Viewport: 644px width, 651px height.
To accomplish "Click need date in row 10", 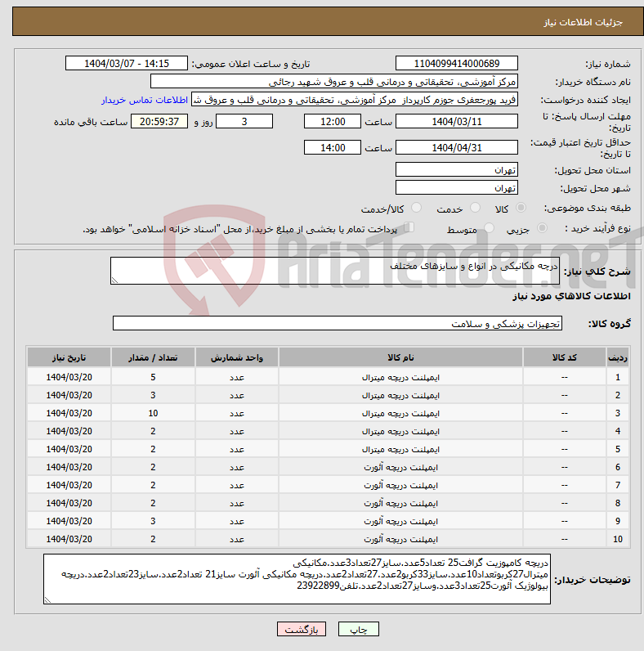I will pos(69,539).
